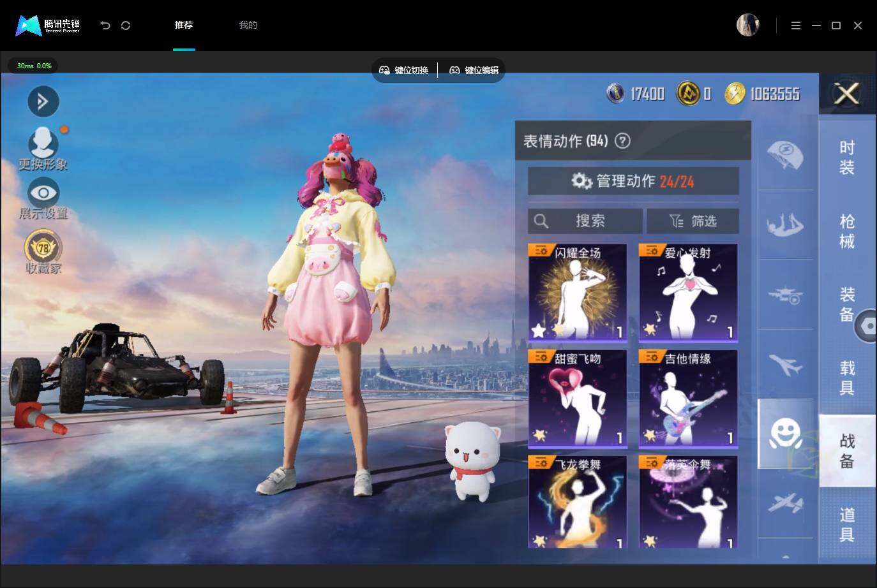Image resolution: width=877 pixels, height=588 pixels.
Task: Open the help icon next to 表情动作
Action: point(622,141)
